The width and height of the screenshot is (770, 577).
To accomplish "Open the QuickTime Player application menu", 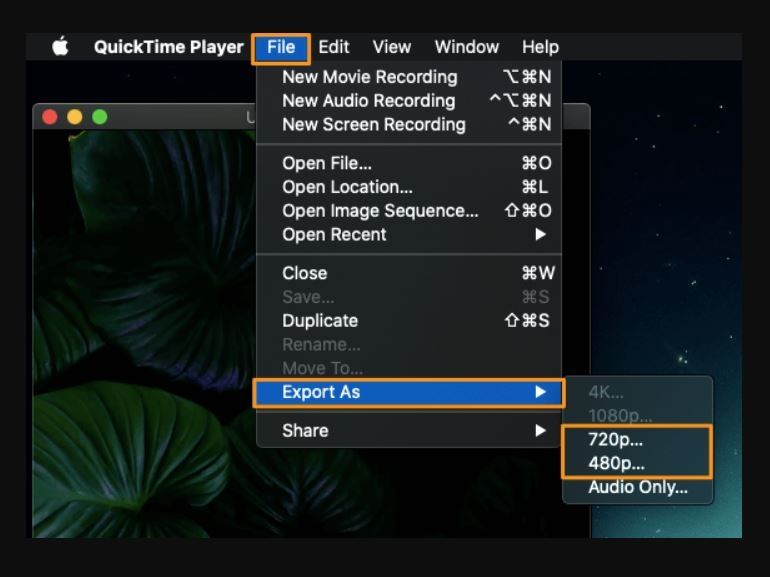I will point(168,47).
